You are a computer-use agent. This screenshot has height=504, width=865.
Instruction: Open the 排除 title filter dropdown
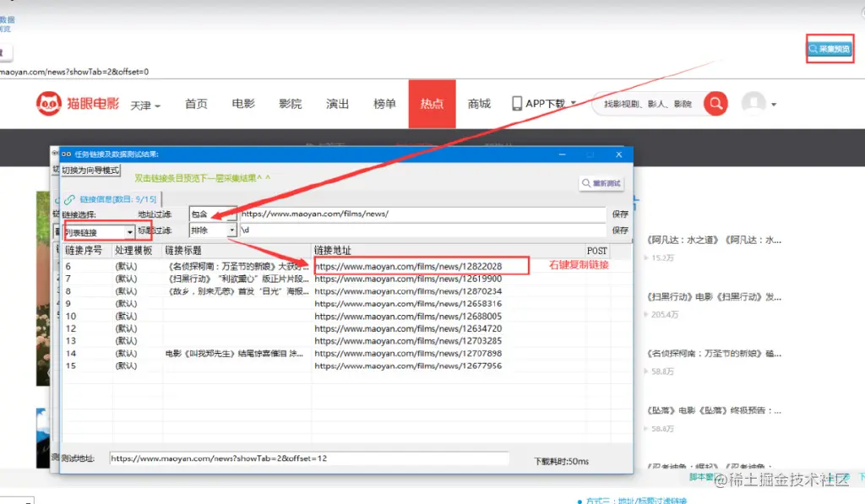[213, 230]
